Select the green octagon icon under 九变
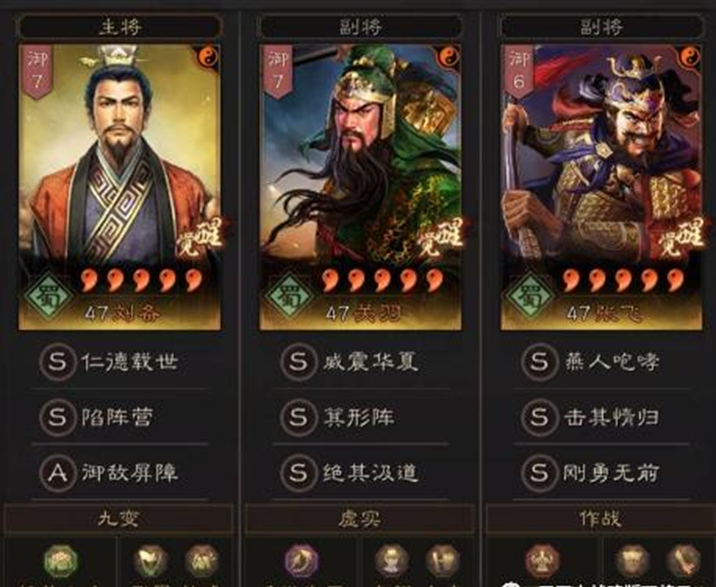 [61, 561]
